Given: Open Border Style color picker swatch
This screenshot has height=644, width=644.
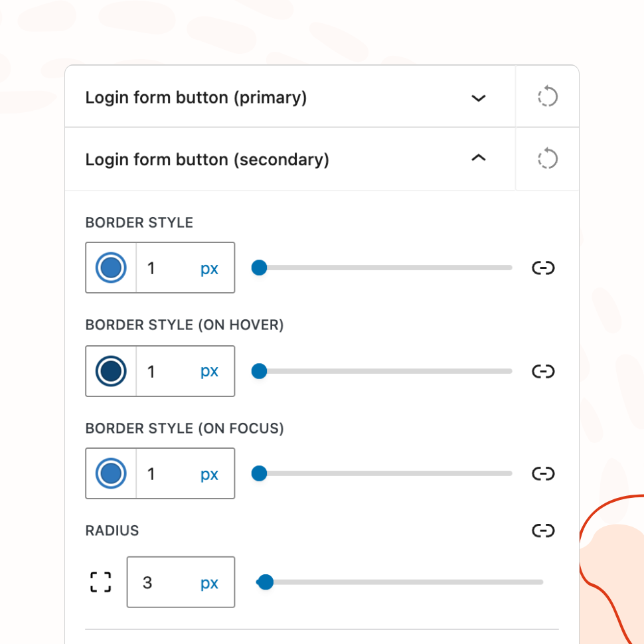Looking at the screenshot, I should pyautogui.click(x=111, y=268).
